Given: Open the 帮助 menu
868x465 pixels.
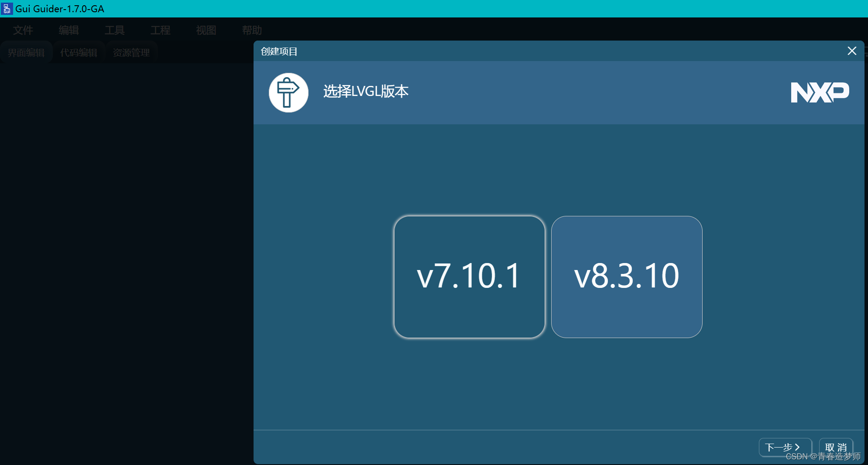Looking at the screenshot, I should [x=252, y=30].
